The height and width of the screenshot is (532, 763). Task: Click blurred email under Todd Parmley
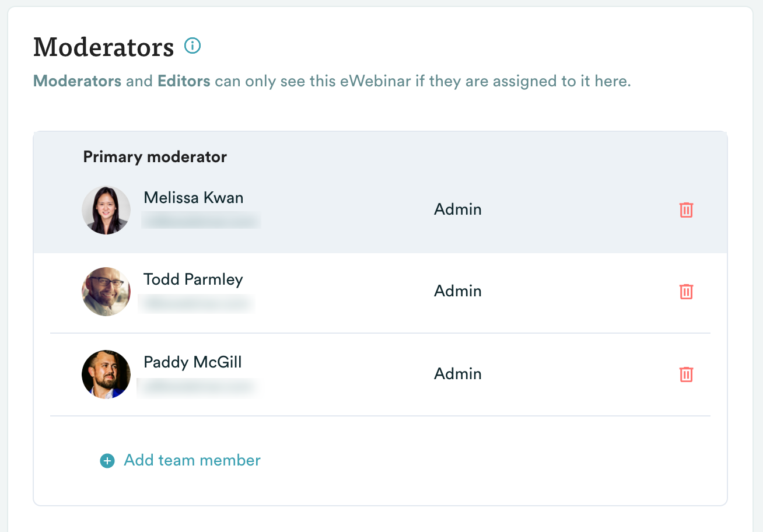tap(196, 303)
